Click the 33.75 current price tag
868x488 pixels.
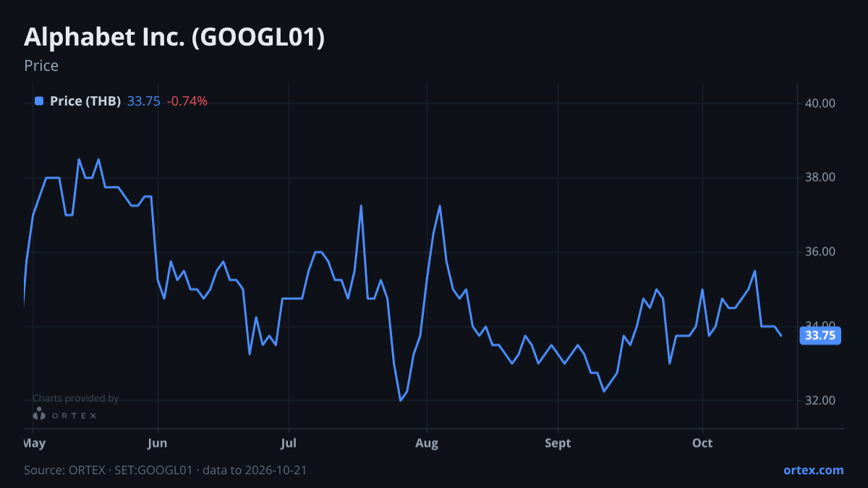click(x=820, y=335)
